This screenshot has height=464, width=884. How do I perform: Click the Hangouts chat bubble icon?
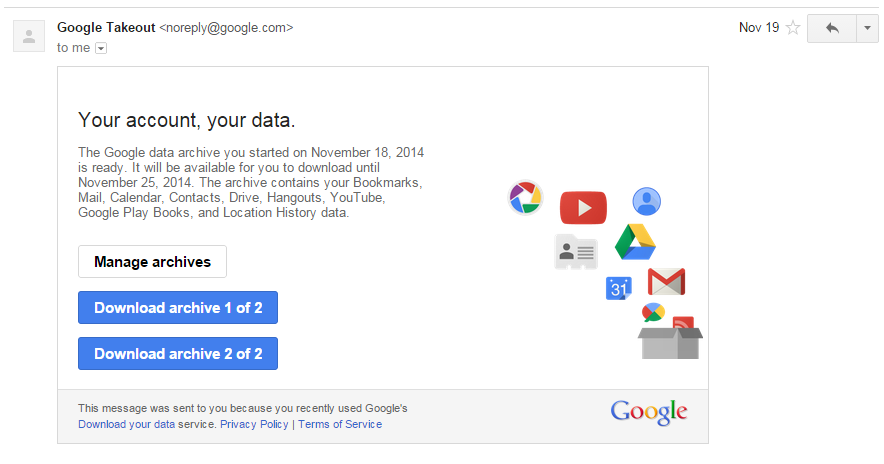pyautogui.click(x=653, y=312)
